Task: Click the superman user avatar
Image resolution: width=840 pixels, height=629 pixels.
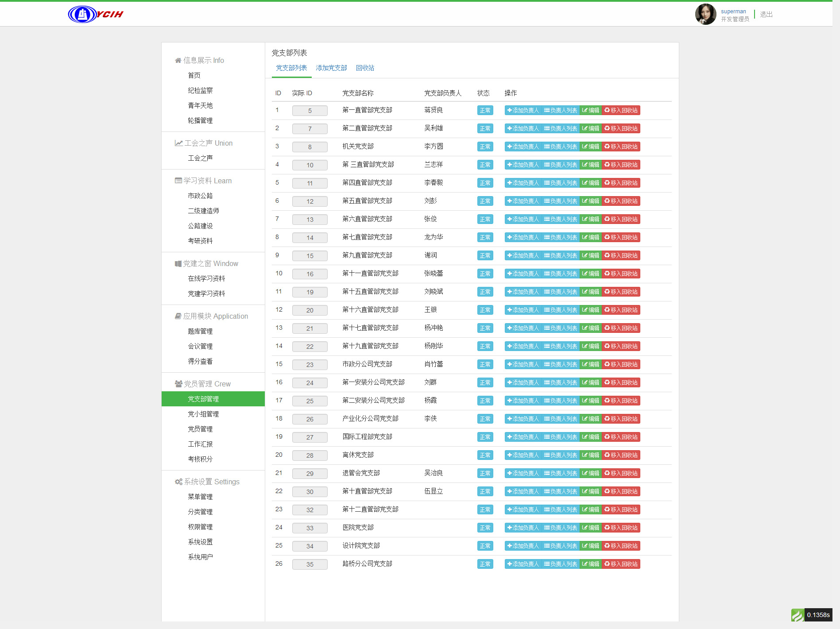Action: [x=705, y=14]
